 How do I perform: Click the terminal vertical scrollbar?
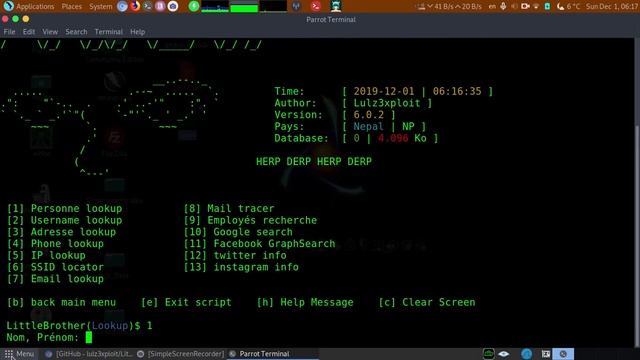[638, 193]
